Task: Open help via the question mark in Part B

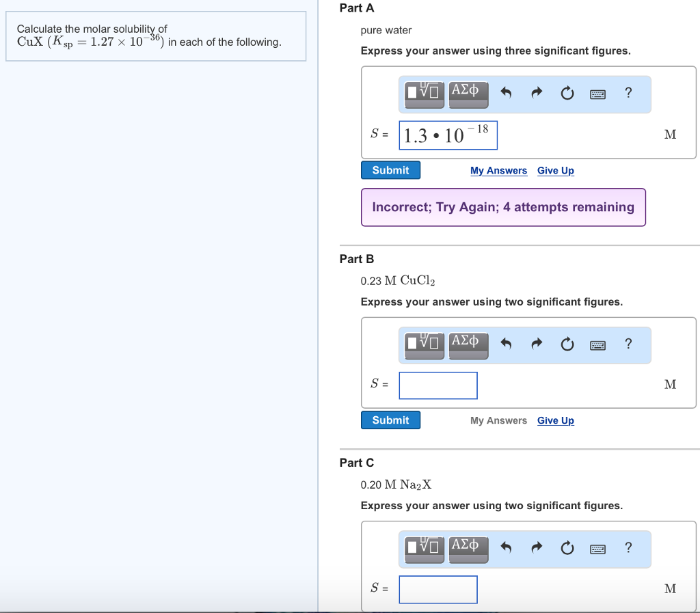Action: tap(628, 344)
